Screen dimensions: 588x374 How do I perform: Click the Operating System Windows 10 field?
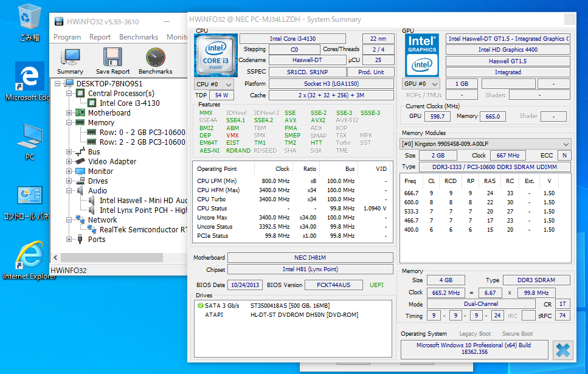coord(474,349)
